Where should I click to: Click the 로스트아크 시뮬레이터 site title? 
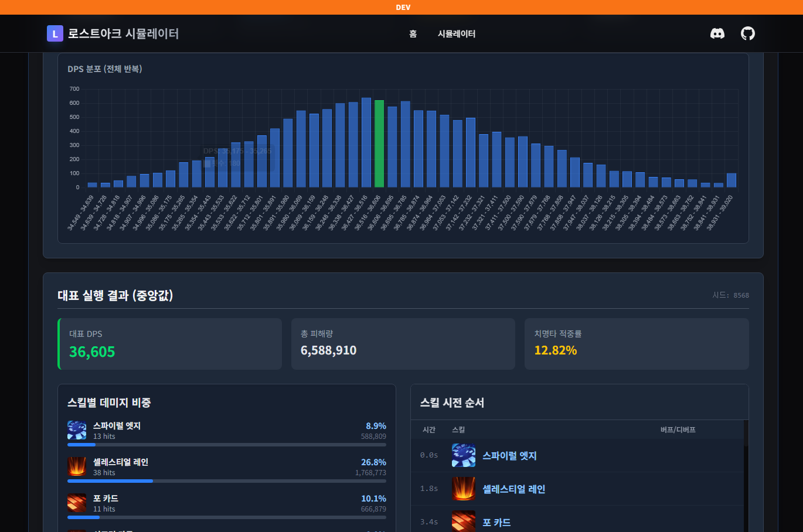tap(123, 33)
